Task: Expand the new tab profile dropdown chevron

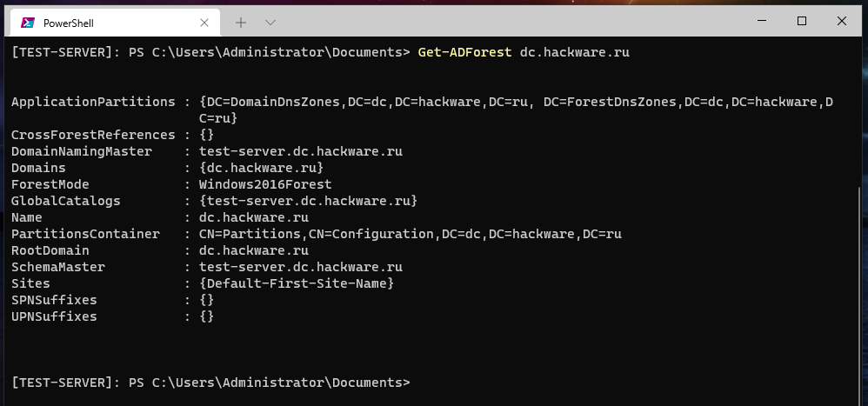Action: [x=270, y=23]
